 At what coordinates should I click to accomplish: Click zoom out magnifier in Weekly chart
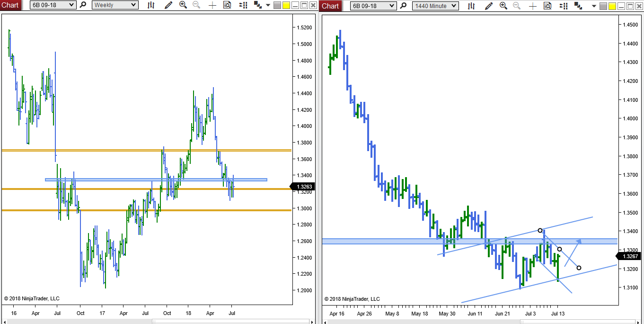tap(196, 5)
